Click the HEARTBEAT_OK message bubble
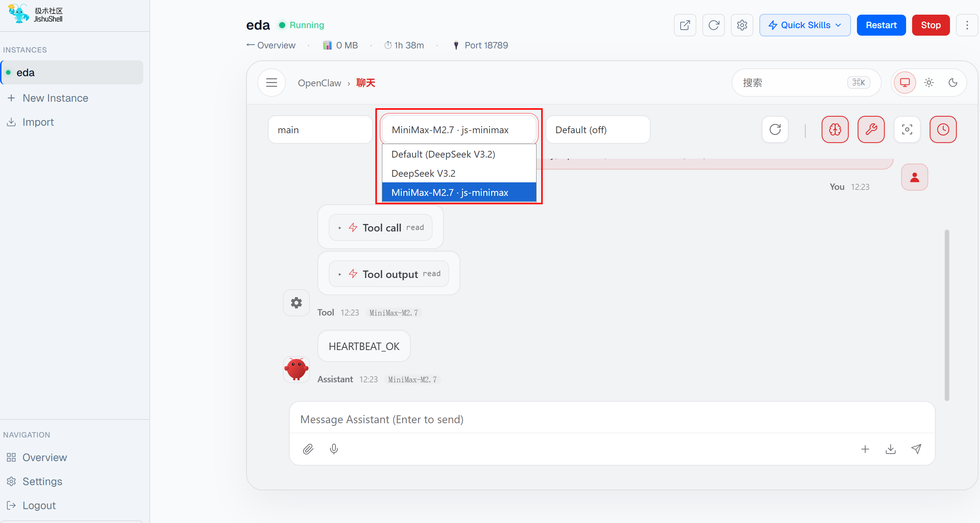This screenshot has width=980, height=523. click(x=364, y=346)
